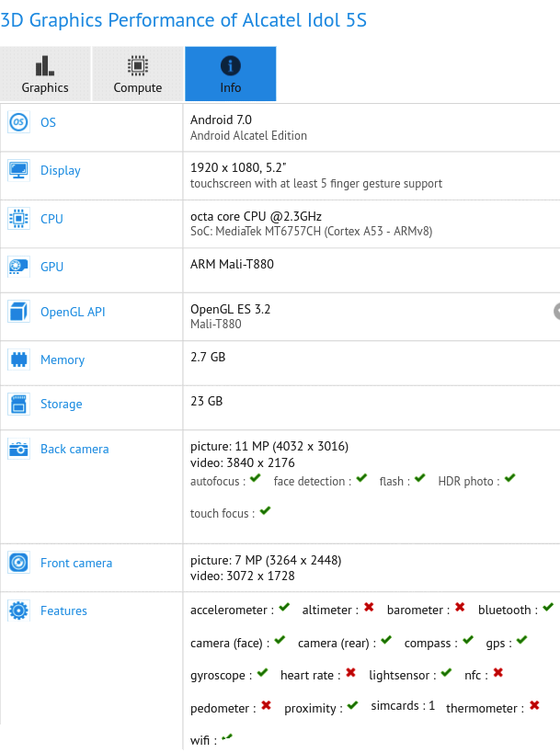Select the text 'picture: 11 MP (4032 x 3016)'
Viewport: 560px width, 753px height.
click(269, 446)
